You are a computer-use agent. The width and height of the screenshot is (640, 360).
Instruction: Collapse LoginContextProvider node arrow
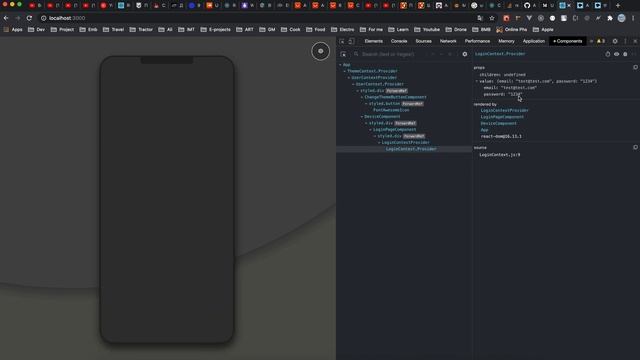coord(379,142)
